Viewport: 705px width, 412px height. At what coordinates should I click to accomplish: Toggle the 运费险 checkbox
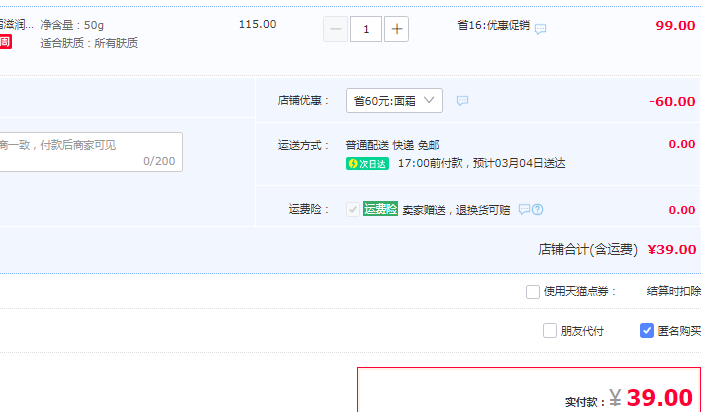[352, 210]
